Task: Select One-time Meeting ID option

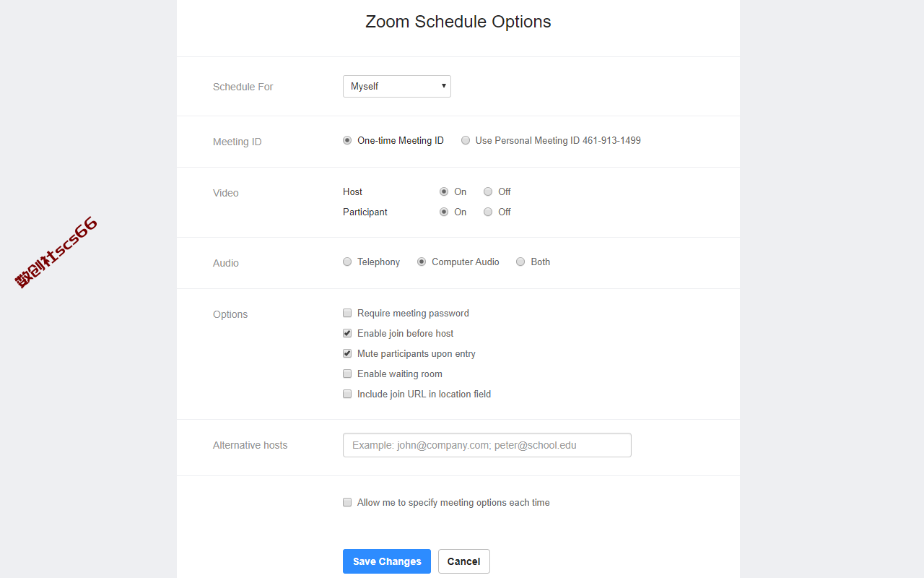Action: (347, 141)
